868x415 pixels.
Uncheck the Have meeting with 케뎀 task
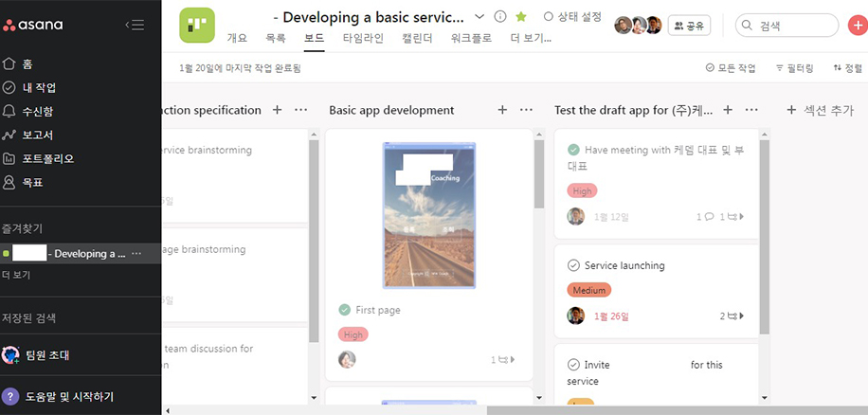click(573, 150)
